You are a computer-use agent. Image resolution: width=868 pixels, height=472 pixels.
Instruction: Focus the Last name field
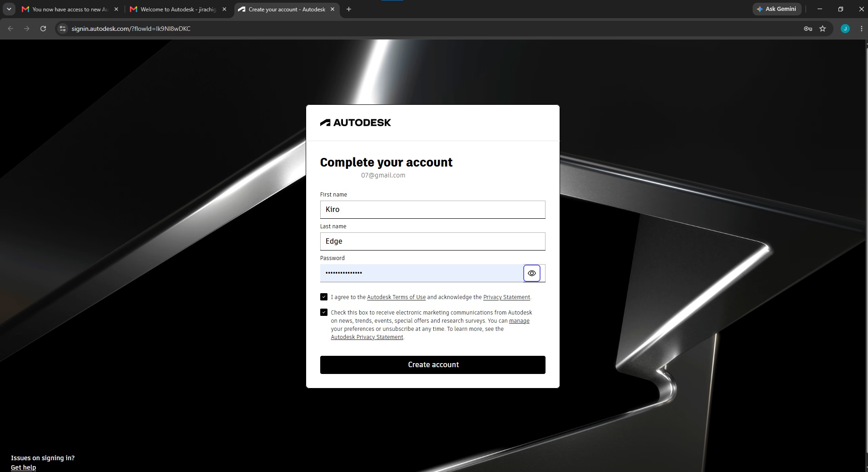[x=432, y=241]
